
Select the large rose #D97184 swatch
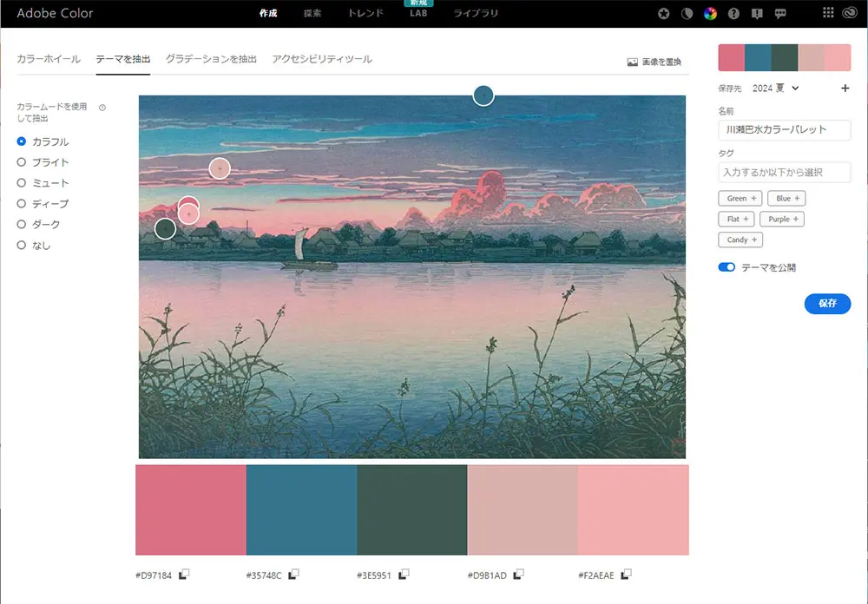(x=191, y=510)
